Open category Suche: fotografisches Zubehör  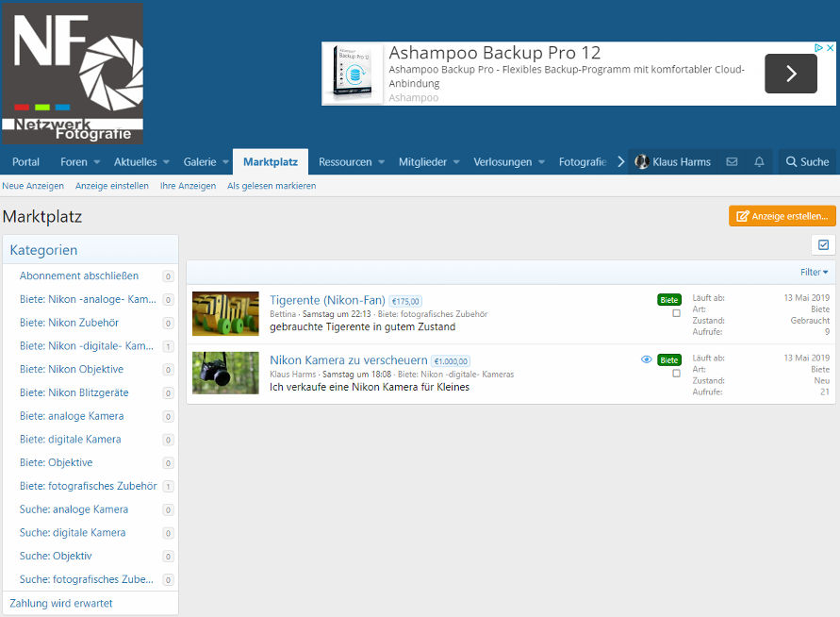(86, 579)
